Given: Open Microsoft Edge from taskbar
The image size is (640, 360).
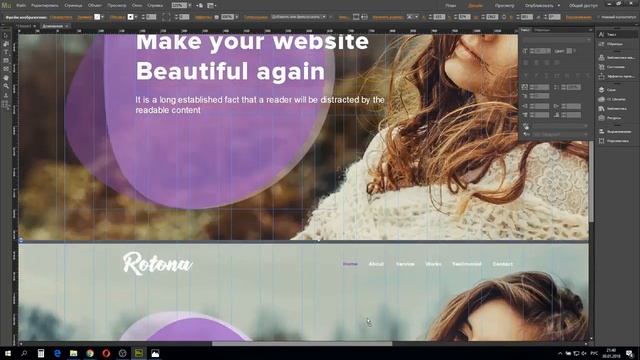Looking at the screenshot, I should coord(57,353).
